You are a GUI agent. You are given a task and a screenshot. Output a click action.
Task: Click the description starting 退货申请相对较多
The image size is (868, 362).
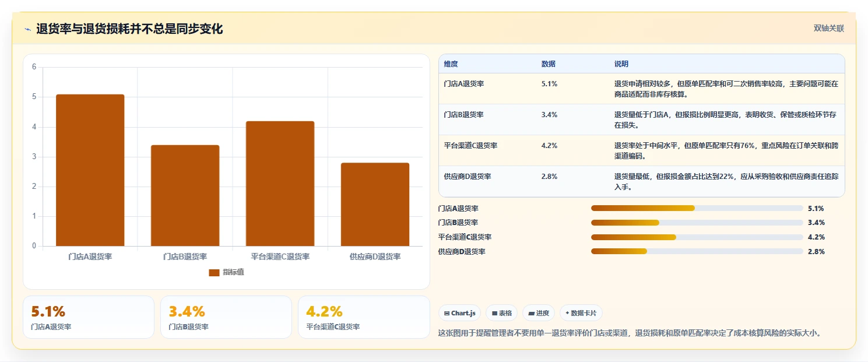pos(726,89)
